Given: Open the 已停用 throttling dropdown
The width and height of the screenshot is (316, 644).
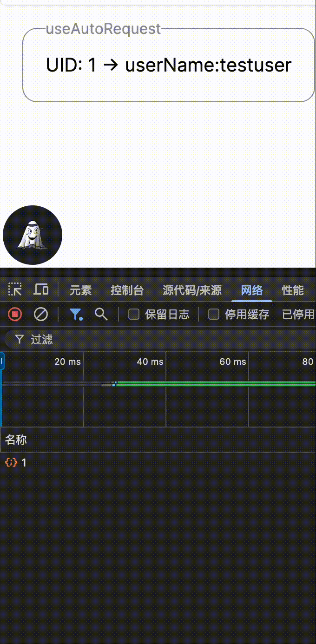Looking at the screenshot, I should pyautogui.click(x=298, y=315).
